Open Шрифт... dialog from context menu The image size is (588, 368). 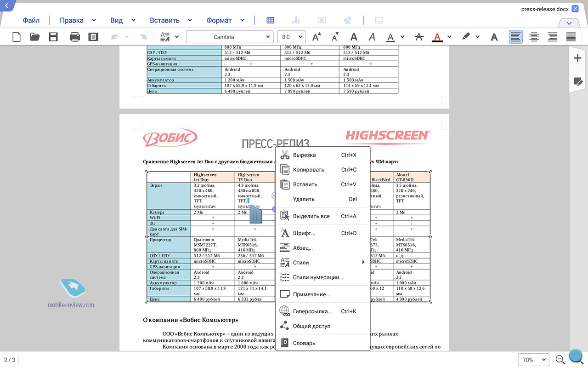pos(322,233)
